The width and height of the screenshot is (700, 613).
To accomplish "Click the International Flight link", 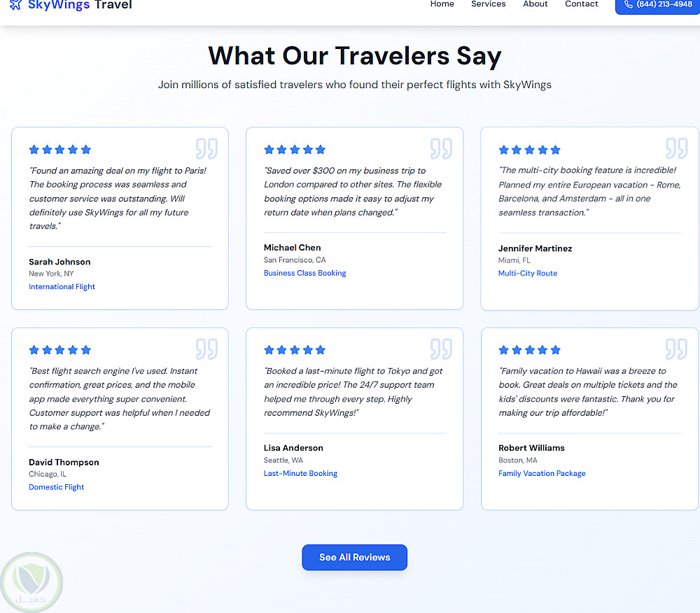I will tap(62, 287).
